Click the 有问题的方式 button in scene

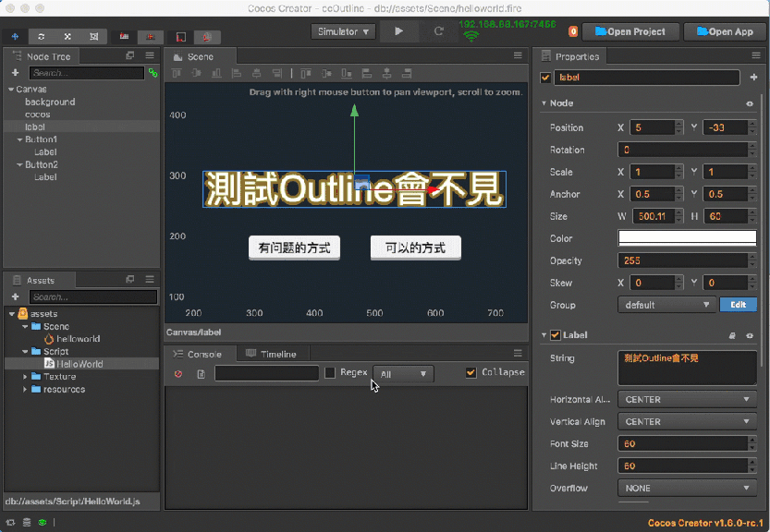point(294,248)
